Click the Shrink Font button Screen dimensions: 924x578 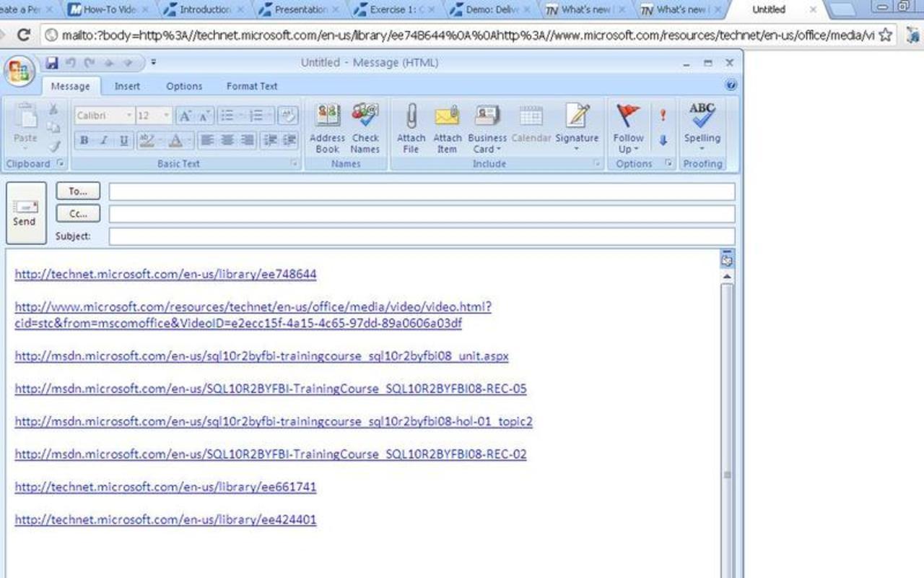[x=204, y=116]
